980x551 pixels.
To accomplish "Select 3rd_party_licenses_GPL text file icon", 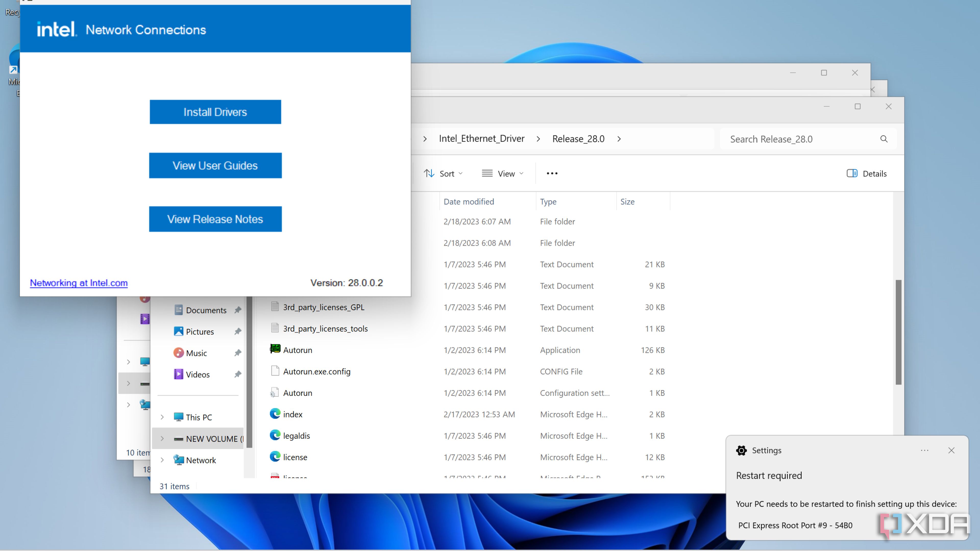I will (x=275, y=306).
